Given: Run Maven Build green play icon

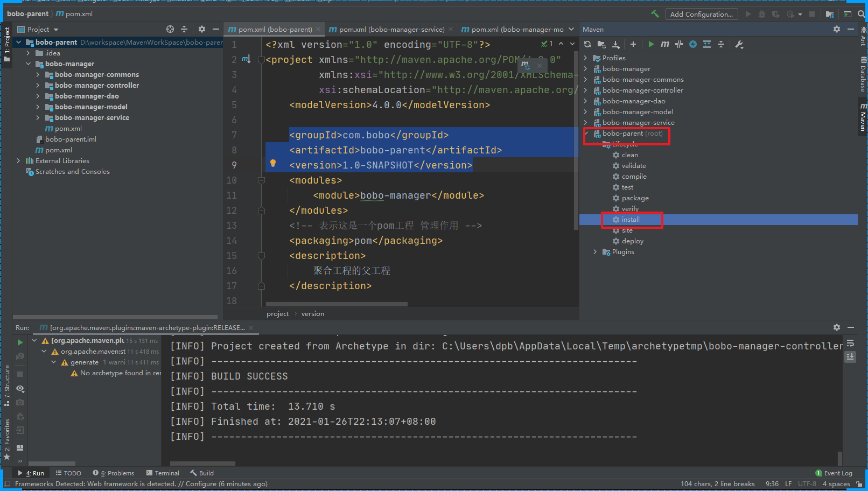Looking at the screenshot, I should (x=651, y=44).
